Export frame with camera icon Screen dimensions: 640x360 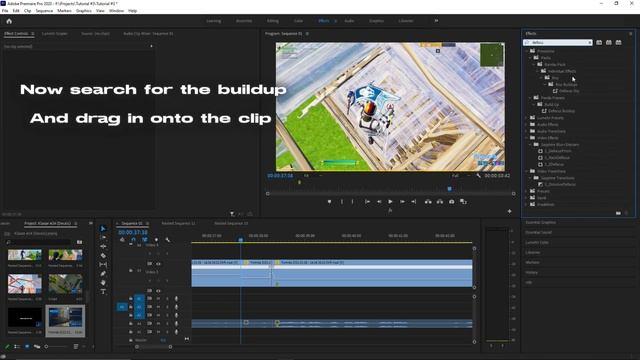coord(451,202)
